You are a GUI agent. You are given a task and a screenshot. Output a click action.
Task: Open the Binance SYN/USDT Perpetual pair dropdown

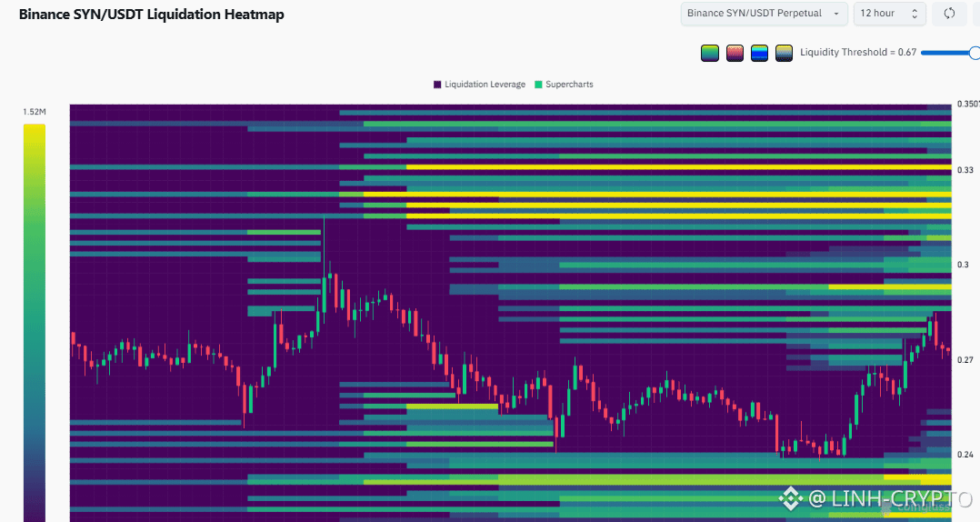[x=764, y=13]
